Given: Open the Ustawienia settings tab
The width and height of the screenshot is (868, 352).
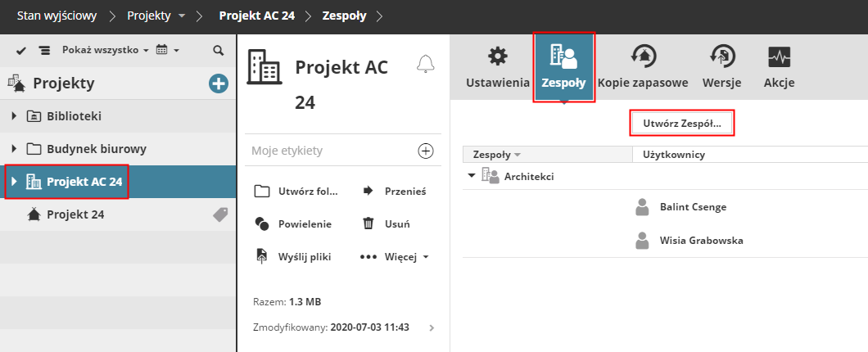Looking at the screenshot, I should (x=497, y=66).
